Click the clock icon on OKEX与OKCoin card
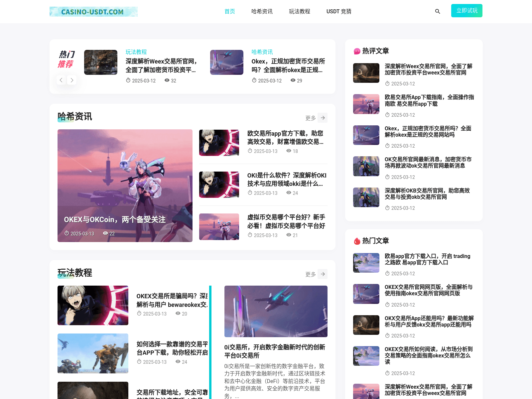 click(x=66, y=233)
